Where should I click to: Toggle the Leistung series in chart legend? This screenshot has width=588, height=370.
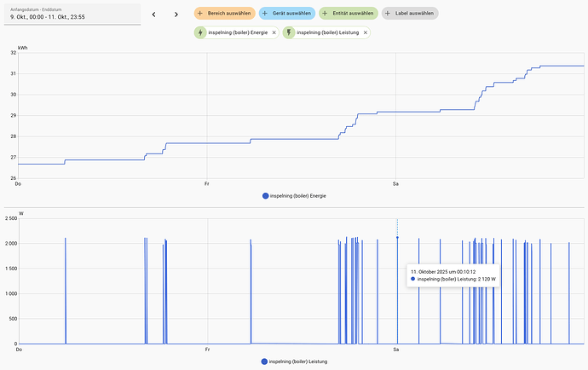click(x=295, y=361)
